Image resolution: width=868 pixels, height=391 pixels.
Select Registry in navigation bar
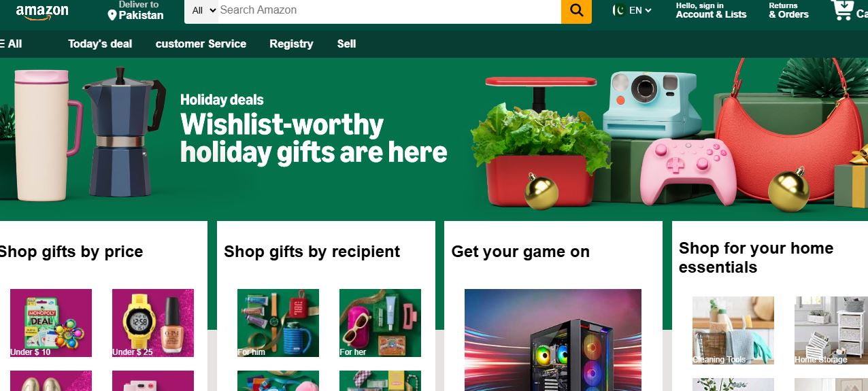(x=291, y=44)
